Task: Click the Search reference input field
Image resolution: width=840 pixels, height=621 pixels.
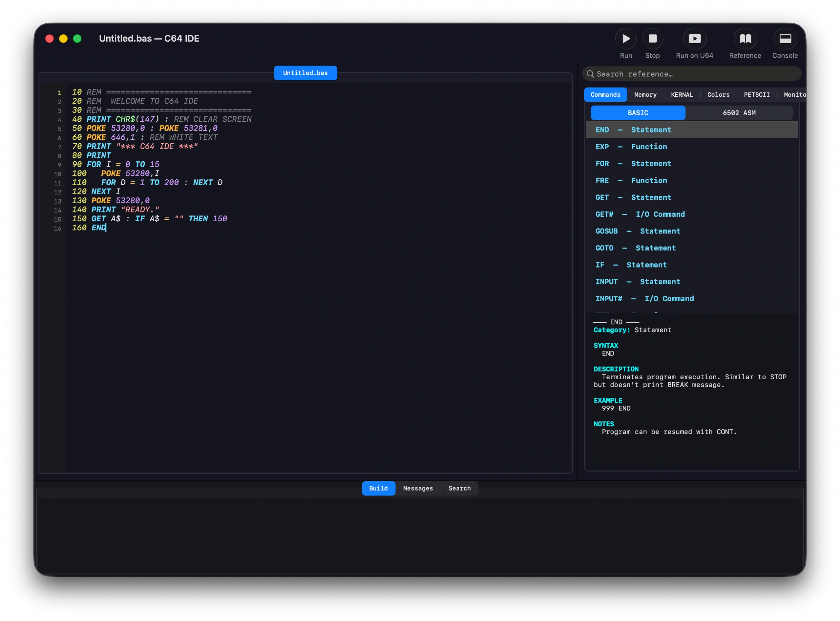Action: point(696,74)
